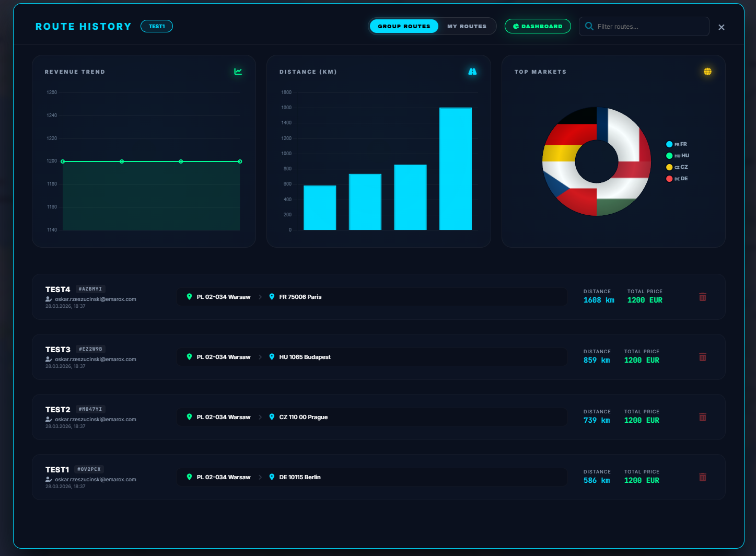The width and height of the screenshot is (756, 556).
Task: Click the TEST1 group badge
Action: click(157, 26)
